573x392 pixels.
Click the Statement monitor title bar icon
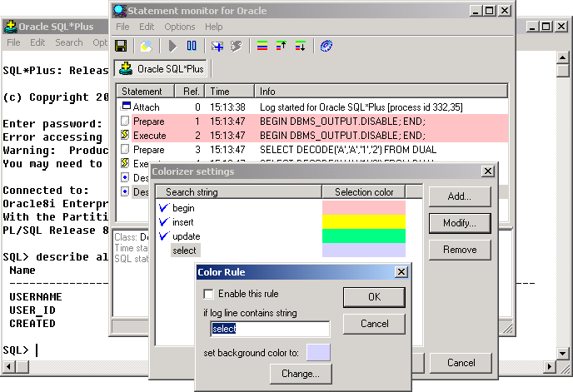coord(120,11)
